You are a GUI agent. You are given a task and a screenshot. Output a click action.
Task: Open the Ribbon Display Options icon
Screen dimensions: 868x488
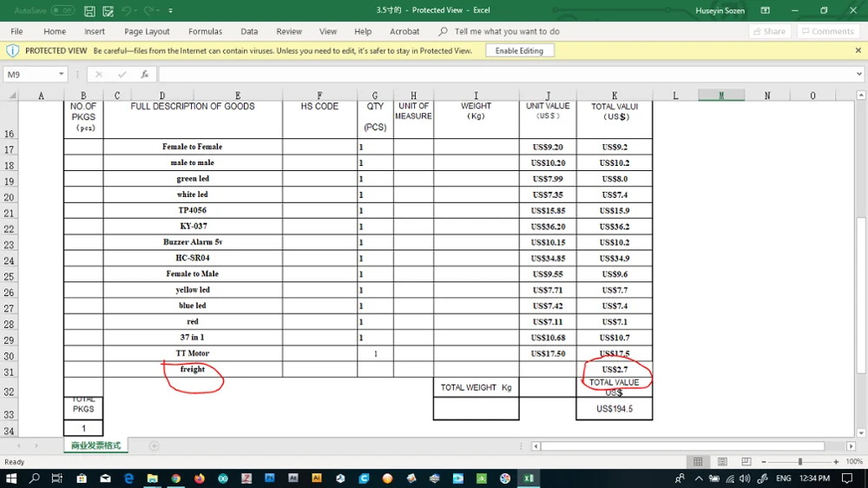pos(765,10)
